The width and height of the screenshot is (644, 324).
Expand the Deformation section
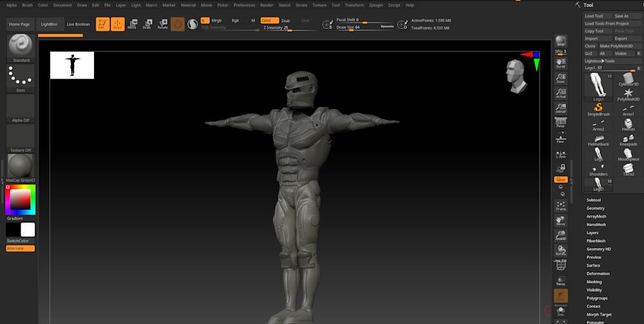pos(598,274)
